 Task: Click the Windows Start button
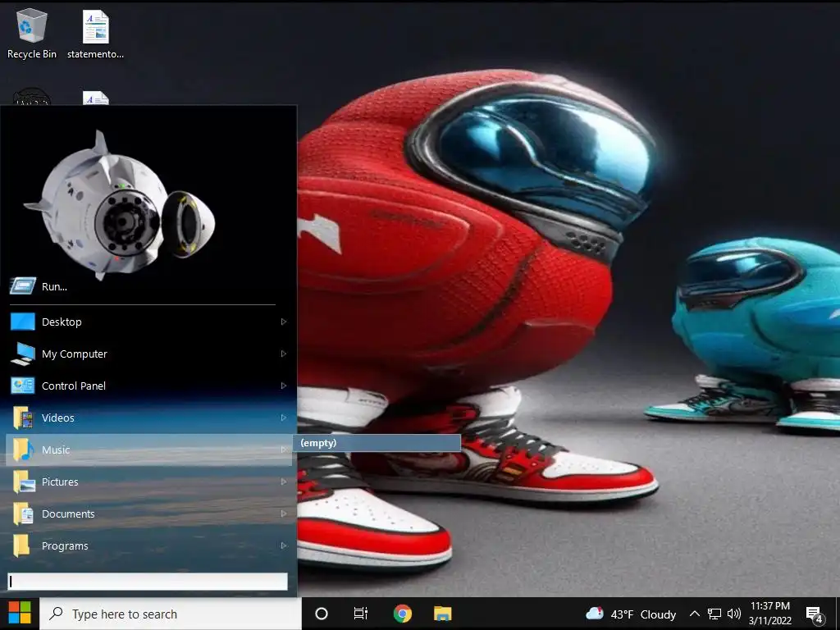(x=20, y=614)
